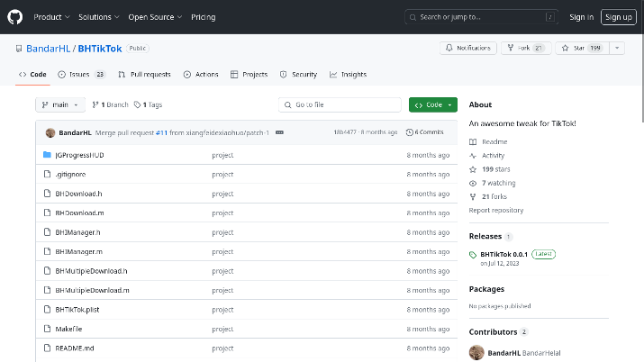
Task: Click the Go to file search field
Action: 340,104
